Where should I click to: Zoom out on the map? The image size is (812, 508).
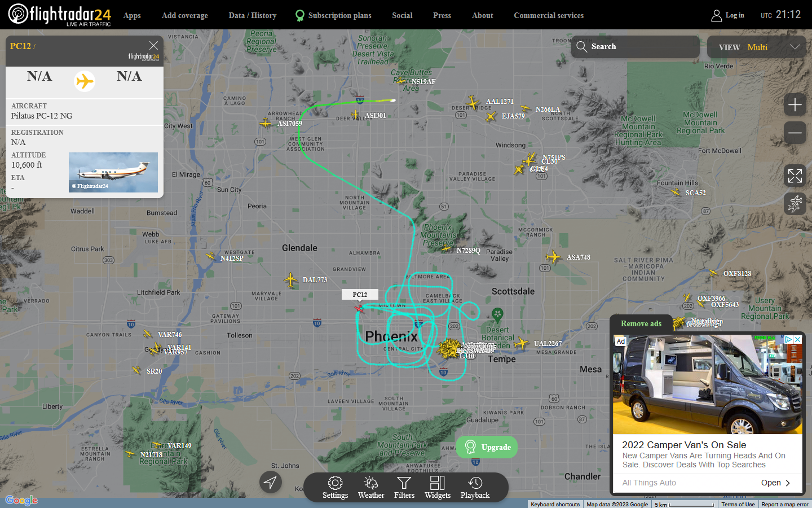point(795,133)
